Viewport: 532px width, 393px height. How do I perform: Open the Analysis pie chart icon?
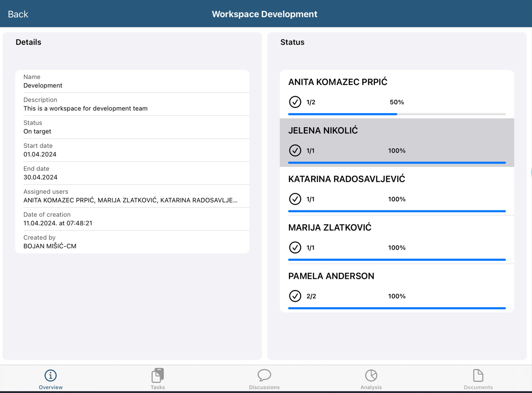371,375
